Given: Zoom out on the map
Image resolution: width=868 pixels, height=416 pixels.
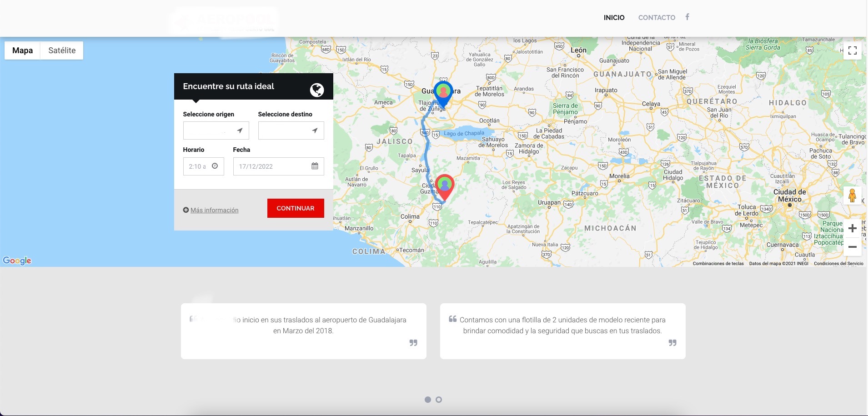Looking at the screenshot, I should click(853, 247).
